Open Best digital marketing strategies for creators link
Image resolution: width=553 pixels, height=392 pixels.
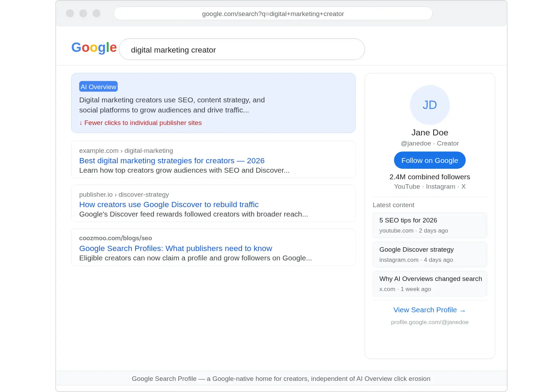172,160
